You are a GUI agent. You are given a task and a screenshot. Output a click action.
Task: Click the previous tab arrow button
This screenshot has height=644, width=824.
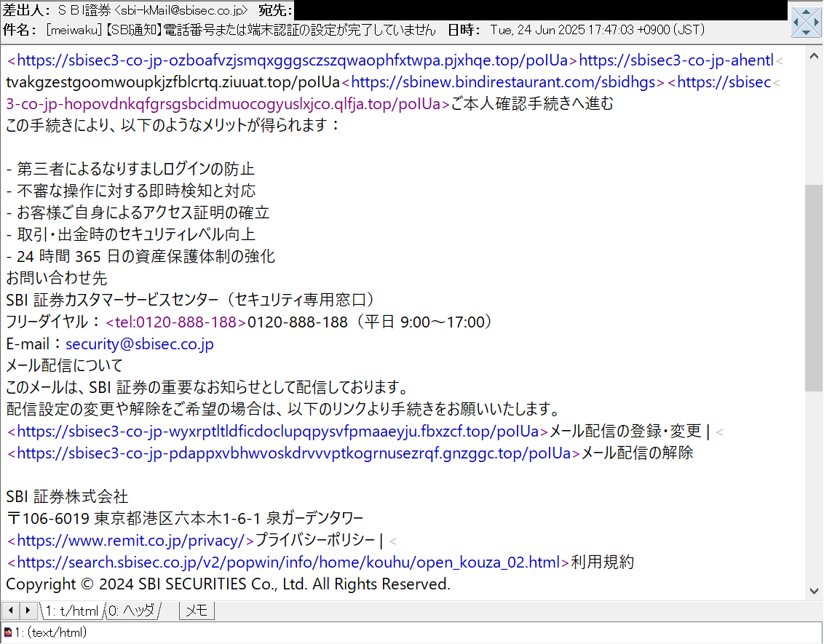11,611
